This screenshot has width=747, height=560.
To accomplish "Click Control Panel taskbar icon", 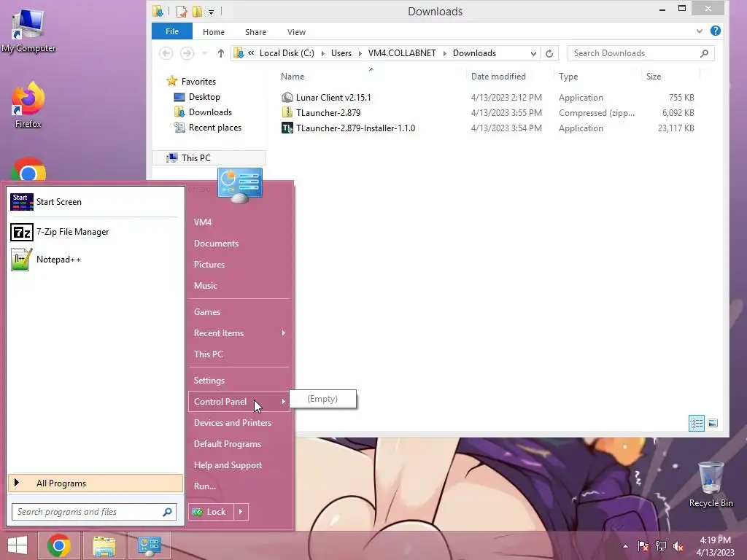I will click(149, 545).
